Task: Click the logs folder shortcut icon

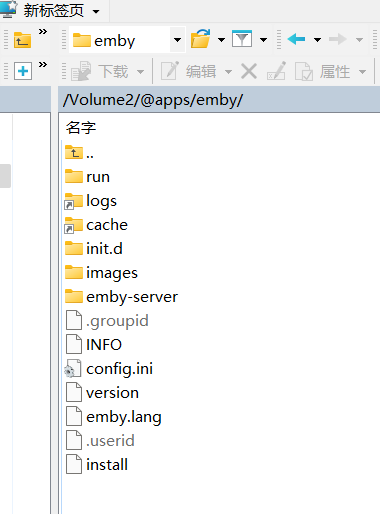Action: [x=73, y=201]
